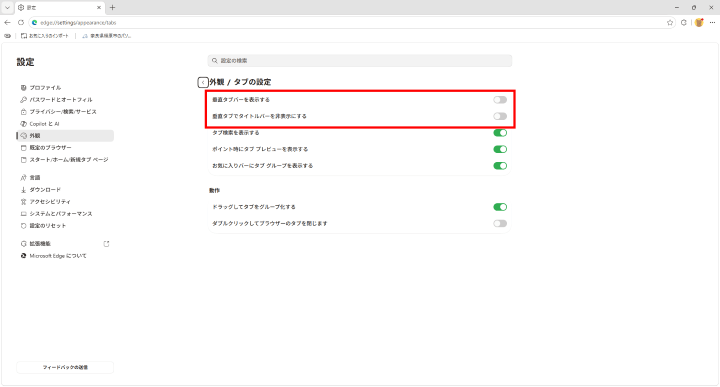
Task: Click the magnifier icon in settings search
Action: point(214,61)
